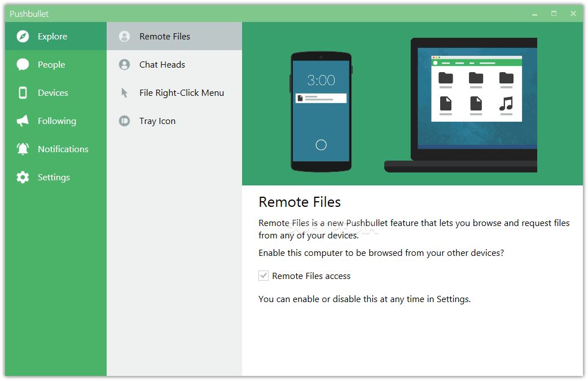Click the 'Remote Files access' checkbox label
The height and width of the screenshot is (381, 588).
pyautogui.click(x=311, y=276)
